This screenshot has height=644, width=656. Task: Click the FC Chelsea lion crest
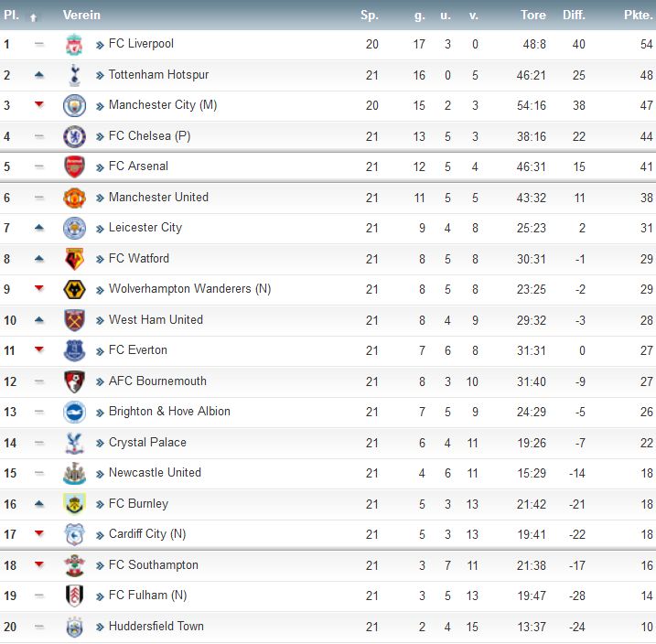pos(74,136)
